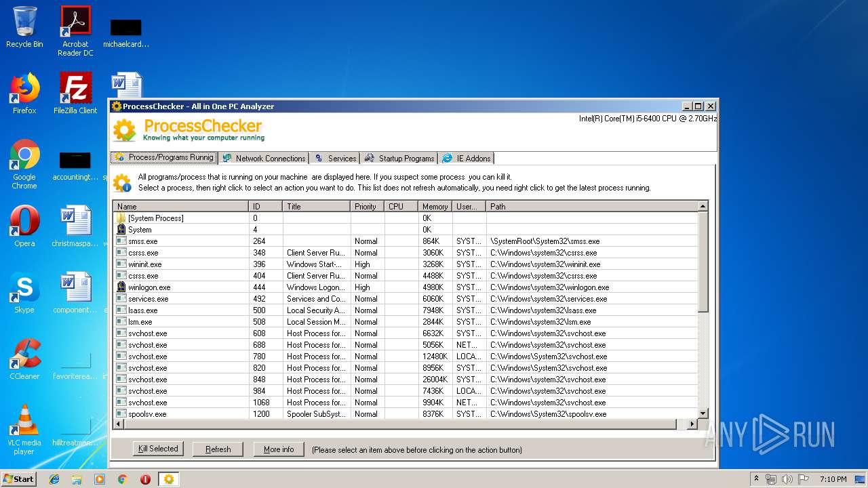868x488 pixels.
Task: Launch CCleaner desktop shortcut
Action: click(x=24, y=359)
